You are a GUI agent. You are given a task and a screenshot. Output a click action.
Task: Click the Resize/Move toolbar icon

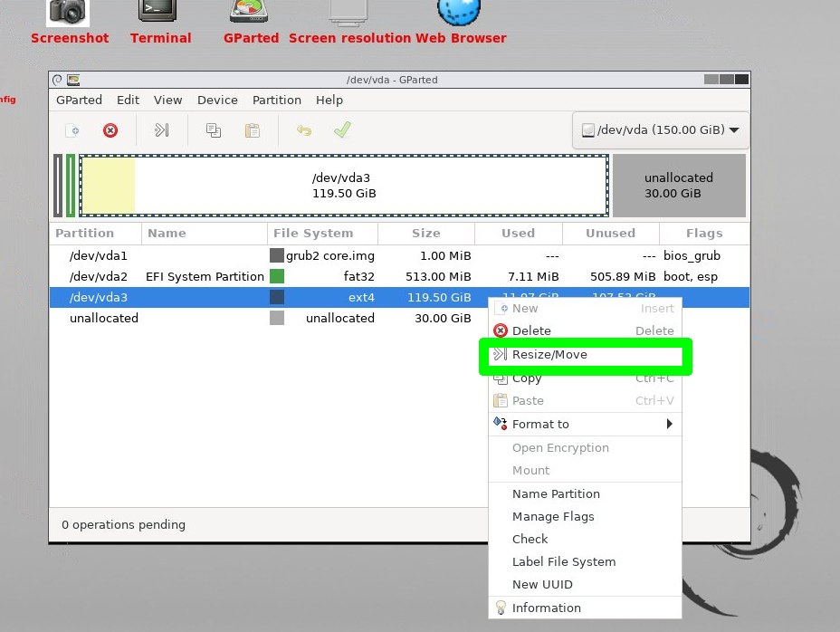tap(161, 130)
